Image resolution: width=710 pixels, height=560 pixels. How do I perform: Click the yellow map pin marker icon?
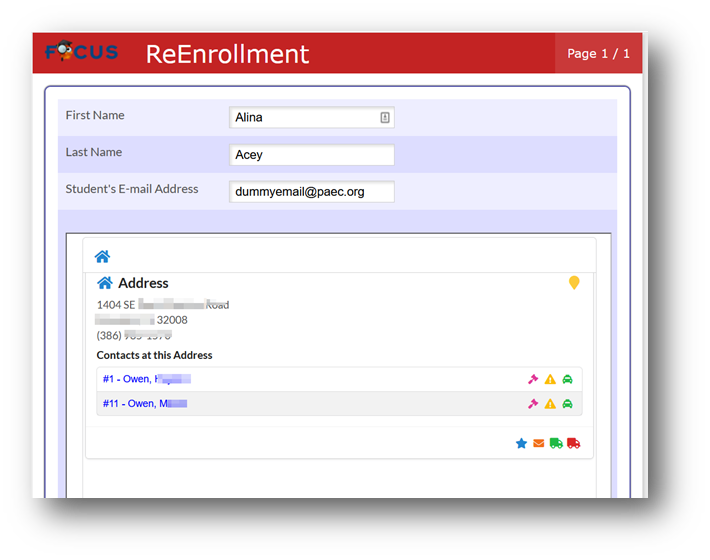(x=574, y=282)
